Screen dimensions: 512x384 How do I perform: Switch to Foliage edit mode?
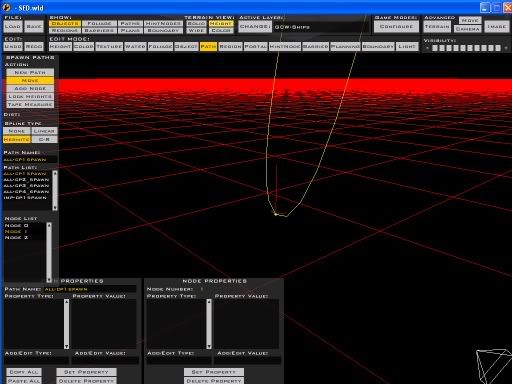pyautogui.click(x=160, y=46)
